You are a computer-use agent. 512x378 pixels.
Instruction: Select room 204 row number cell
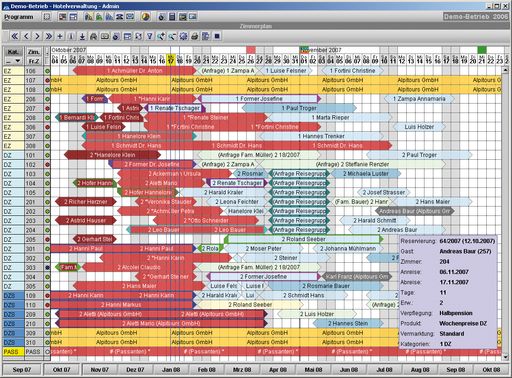[x=33, y=230]
